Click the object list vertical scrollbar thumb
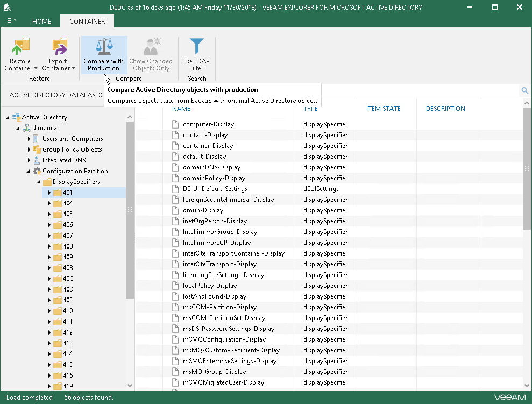 tap(527, 168)
